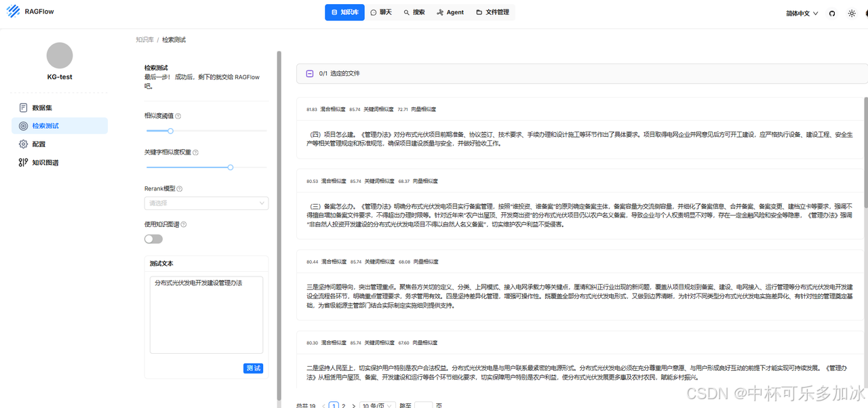This screenshot has width=868, height=408.
Task: Click into the 测试文本 text area
Action: point(206,314)
